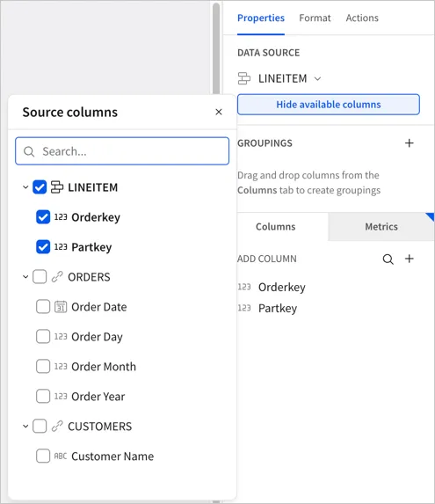Click the ORDERS label in the tree
Screen dimensions: 435x504
(x=89, y=277)
